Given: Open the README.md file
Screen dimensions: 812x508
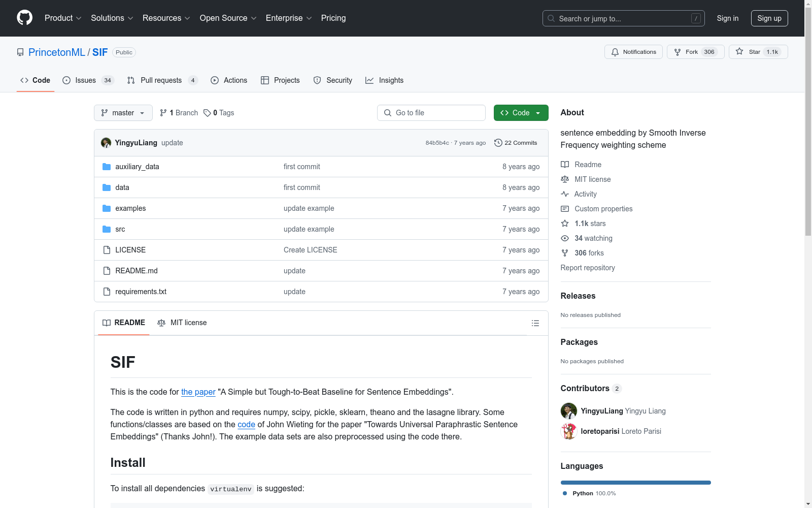Looking at the screenshot, I should coord(137,271).
